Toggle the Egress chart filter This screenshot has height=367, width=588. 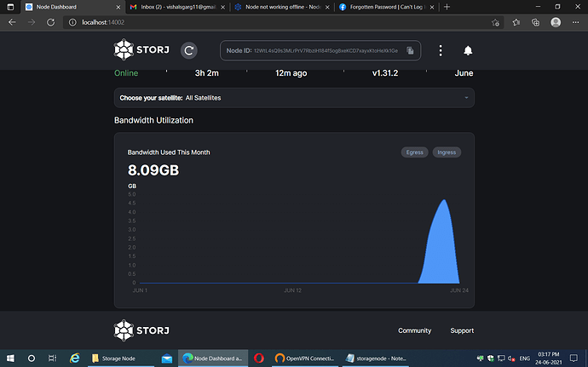[x=414, y=152]
